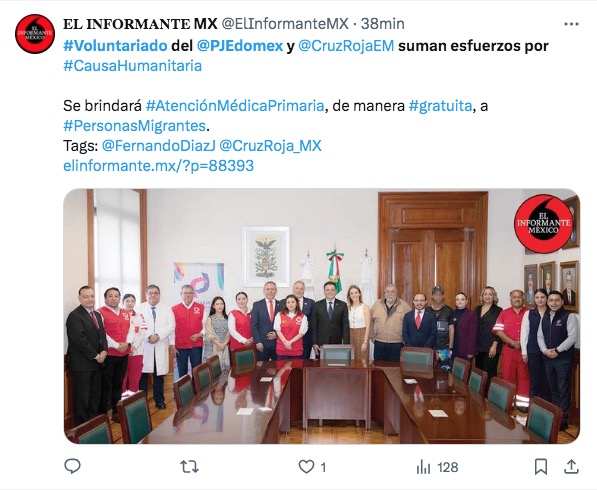This screenshot has height=490, width=597.
Task: Open the #AtenciónMédicaPrimaria hashtag
Action: (x=235, y=105)
